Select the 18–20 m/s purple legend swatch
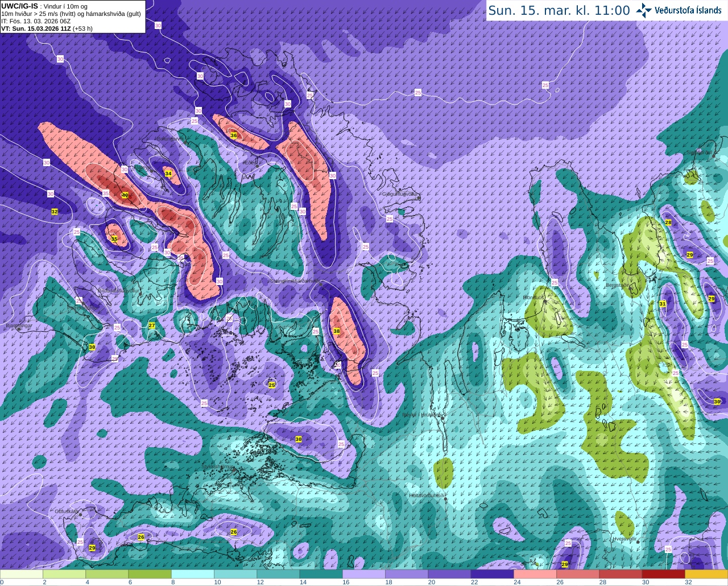Screen dimensions: 728x586 point(407,574)
